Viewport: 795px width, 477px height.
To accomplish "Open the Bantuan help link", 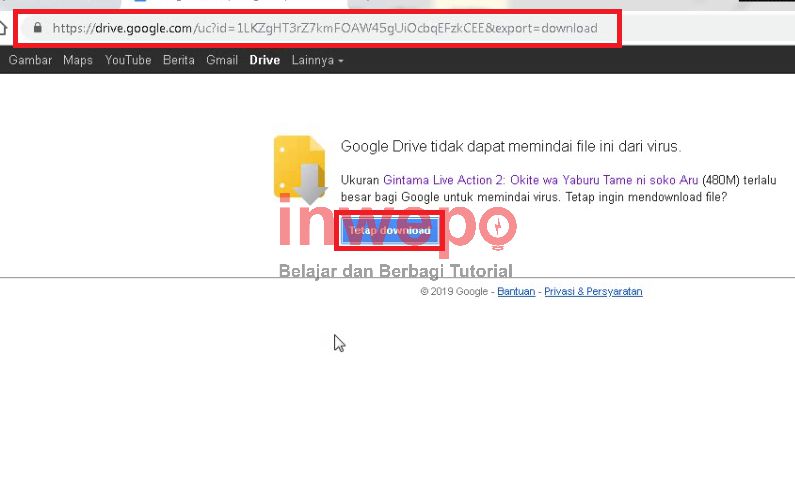I will click(516, 291).
